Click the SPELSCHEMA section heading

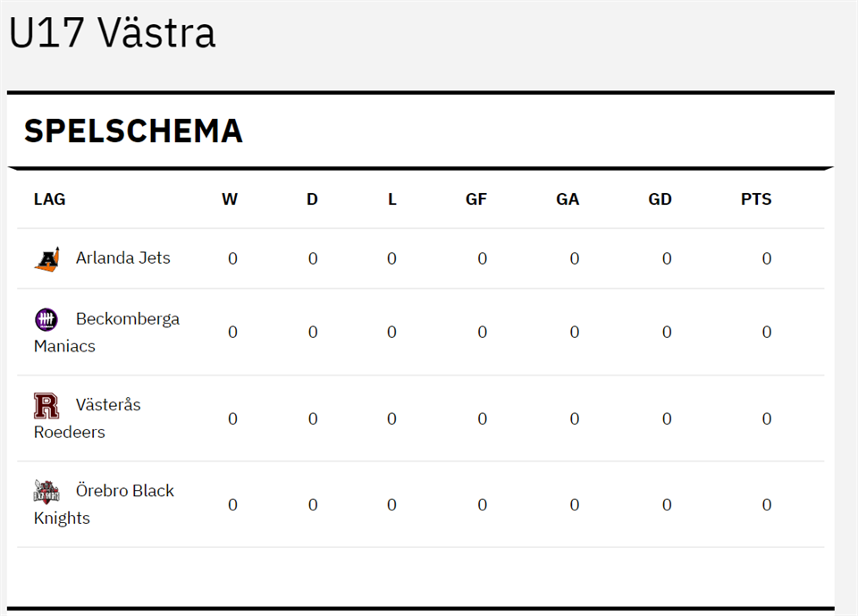[133, 131]
